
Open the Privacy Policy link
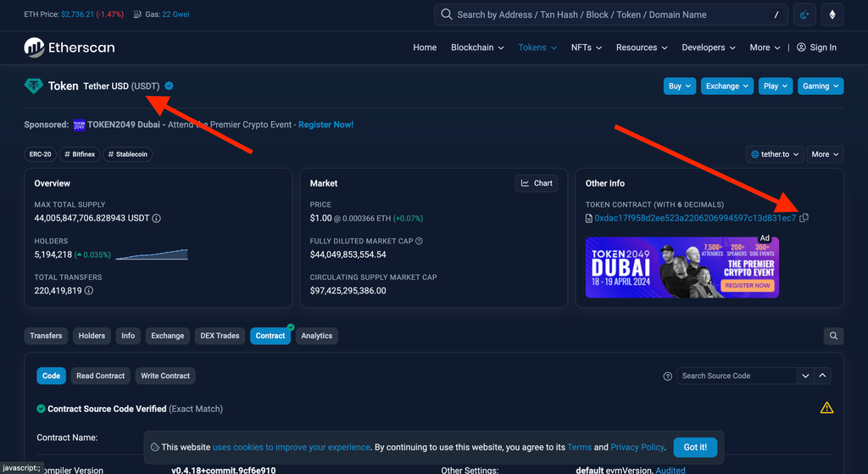[x=637, y=448]
